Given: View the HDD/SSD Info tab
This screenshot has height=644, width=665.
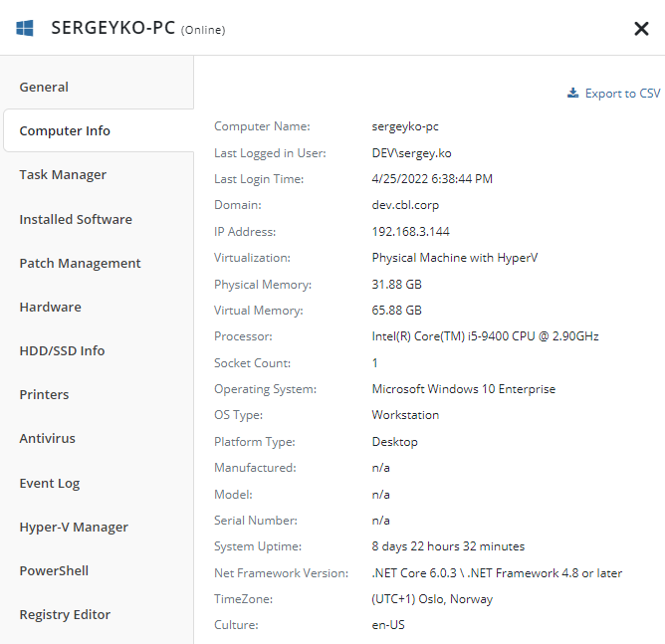Looking at the screenshot, I should pos(98,350).
